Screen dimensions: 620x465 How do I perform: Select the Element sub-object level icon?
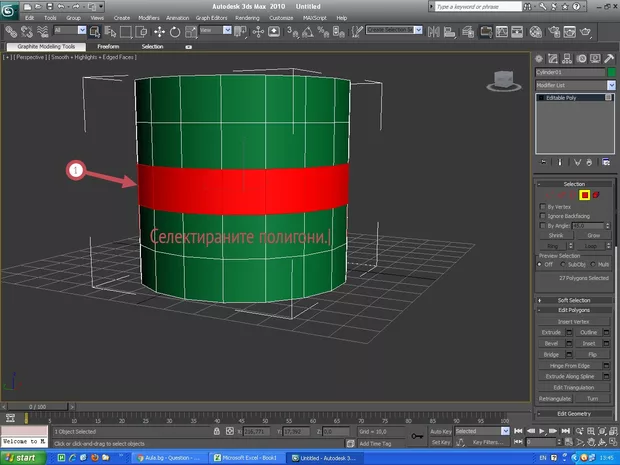pyautogui.click(x=596, y=194)
